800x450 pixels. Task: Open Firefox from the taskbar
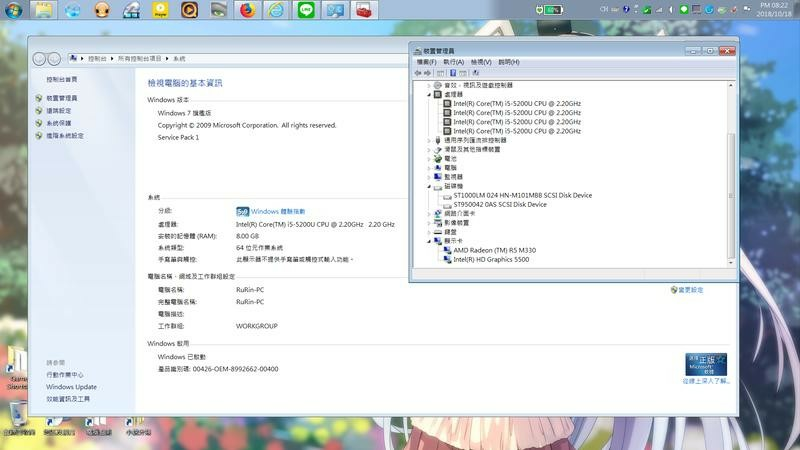pos(247,10)
